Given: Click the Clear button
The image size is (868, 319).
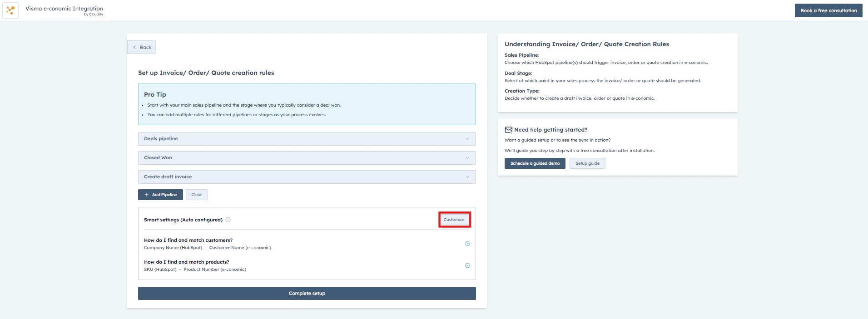Looking at the screenshot, I should coord(197,195).
